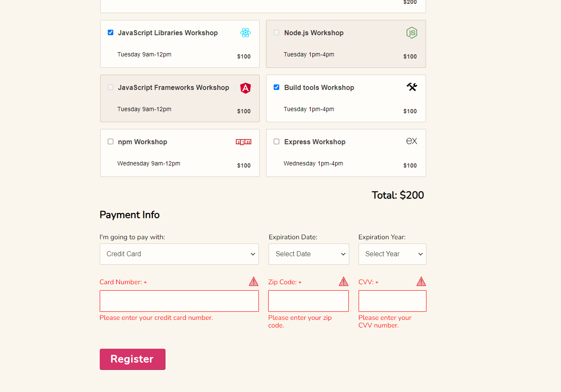Click the CVV warning triangle icon
561x392 pixels.
[x=421, y=281]
